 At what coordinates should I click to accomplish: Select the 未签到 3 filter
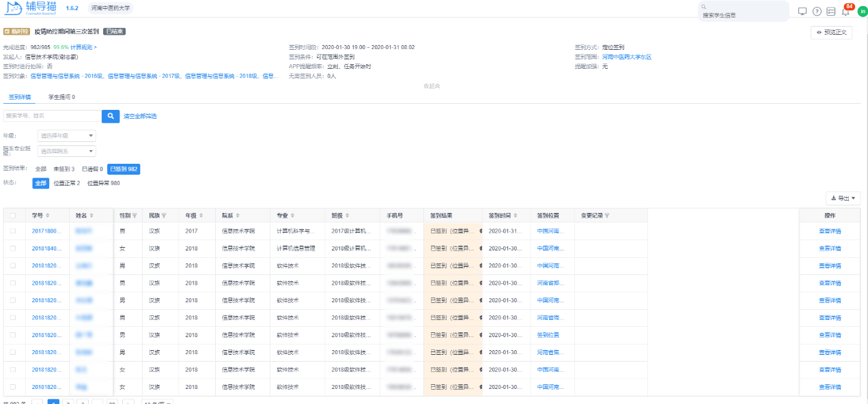(x=64, y=169)
